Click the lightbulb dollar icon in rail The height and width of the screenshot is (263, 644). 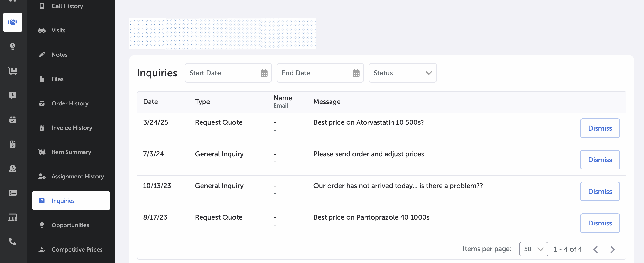pyautogui.click(x=12, y=47)
